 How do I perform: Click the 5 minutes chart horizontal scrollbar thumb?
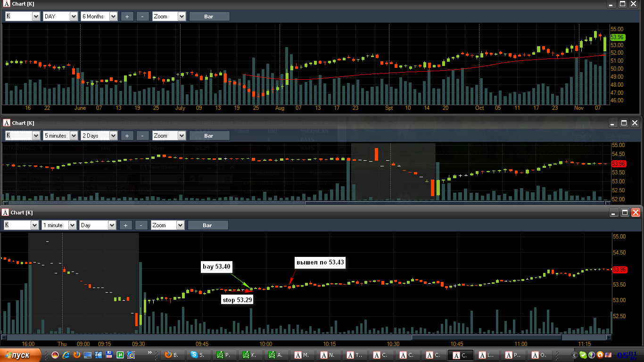tap(455, 203)
